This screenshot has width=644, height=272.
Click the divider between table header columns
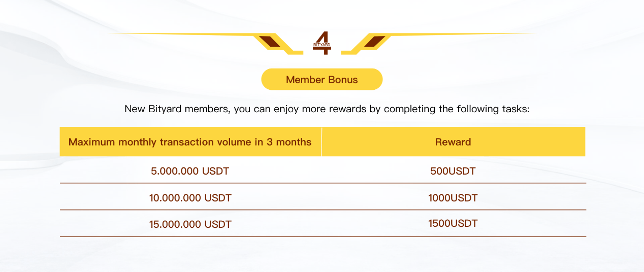pyautogui.click(x=321, y=142)
